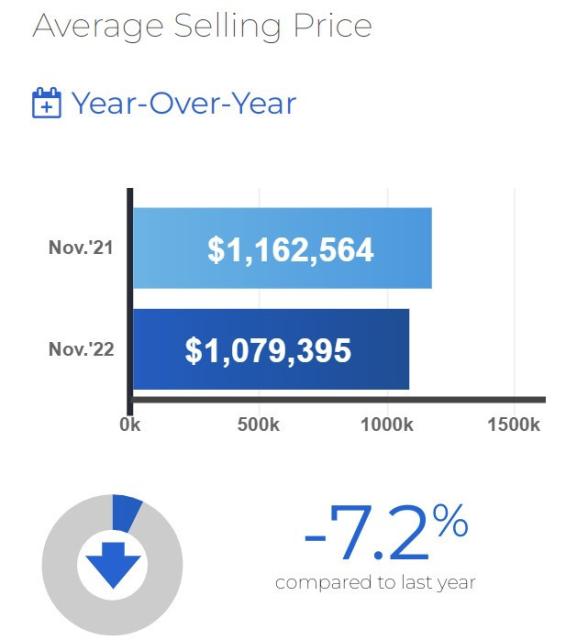Click the $1,162,564 value label

pos(291,249)
